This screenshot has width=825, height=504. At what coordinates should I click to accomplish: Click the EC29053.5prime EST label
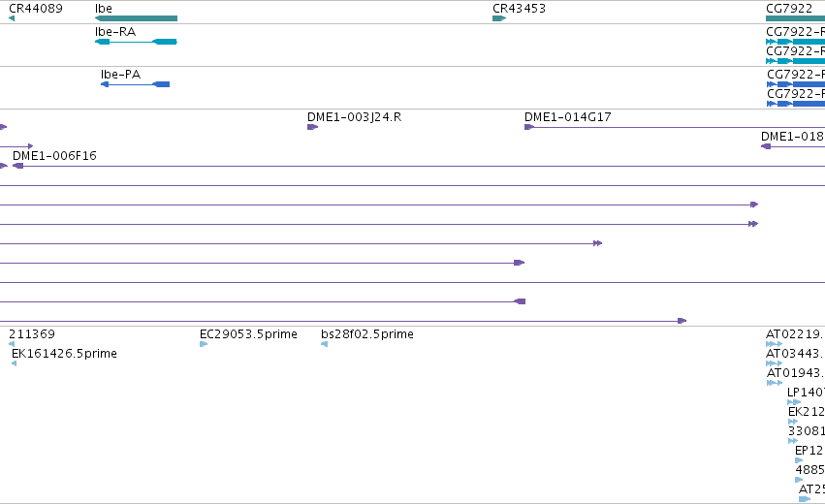click(248, 334)
